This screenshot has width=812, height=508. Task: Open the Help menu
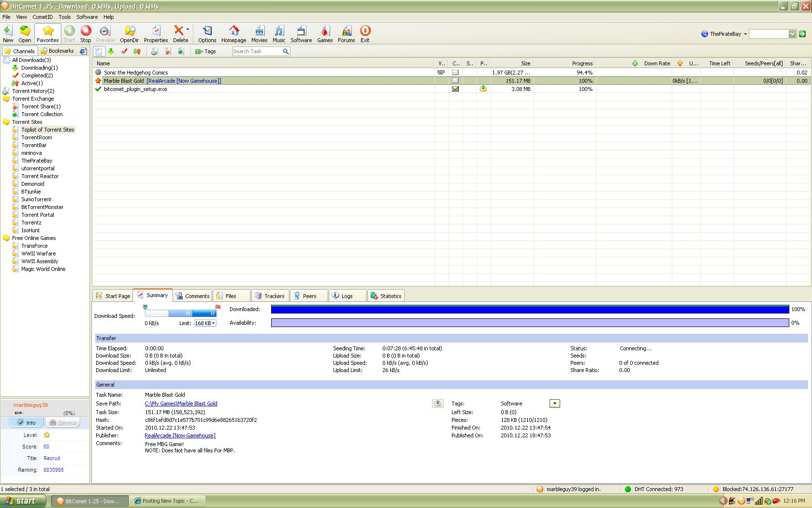109,17
